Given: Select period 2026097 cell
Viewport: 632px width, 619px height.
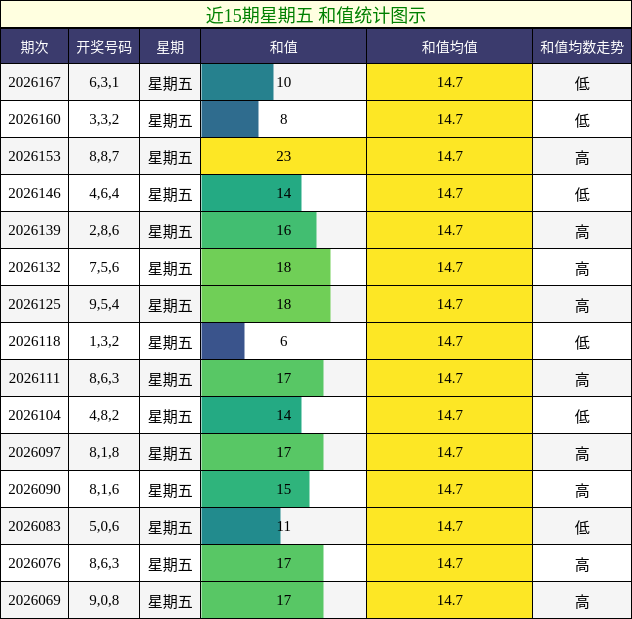Looking at the screenshot, I should coord(34,452).
